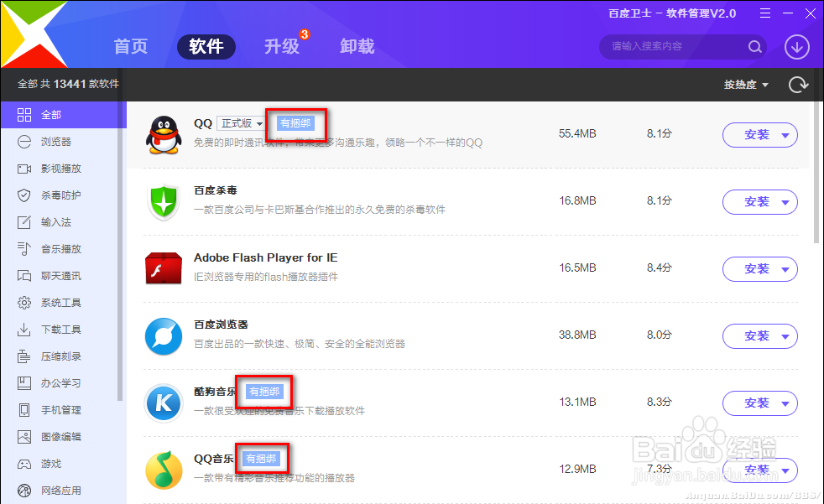Open the 卸载 tab

tap(357, 46)
